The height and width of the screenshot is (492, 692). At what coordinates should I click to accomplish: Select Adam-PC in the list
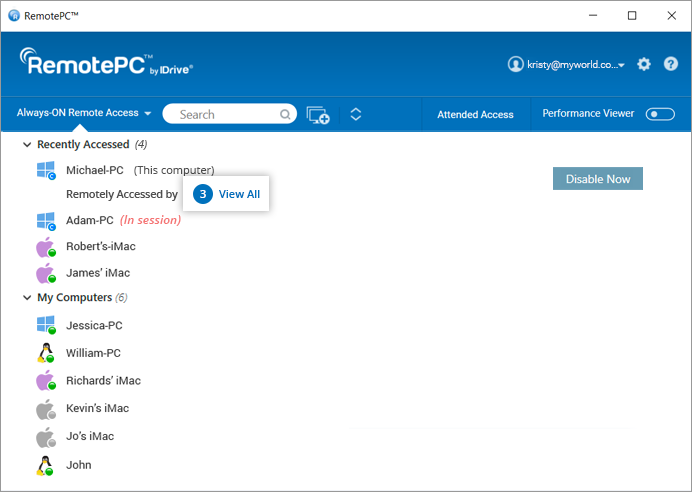tap(90, 220)
